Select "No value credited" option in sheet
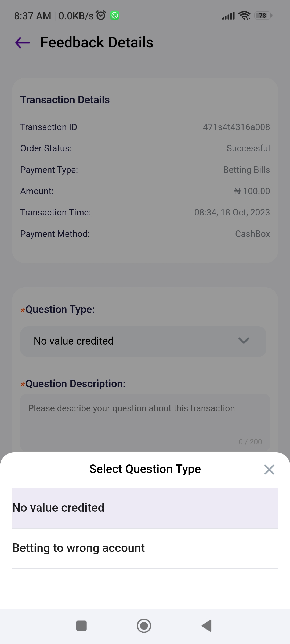290x644 pixels. [x=145, y=508]
